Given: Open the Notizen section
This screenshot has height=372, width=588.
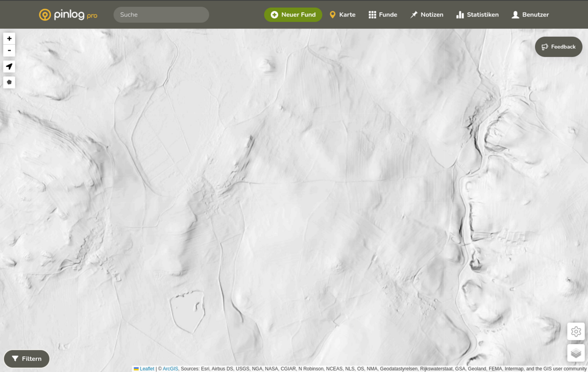Looking at the screenshot, I should coord(427,15).
